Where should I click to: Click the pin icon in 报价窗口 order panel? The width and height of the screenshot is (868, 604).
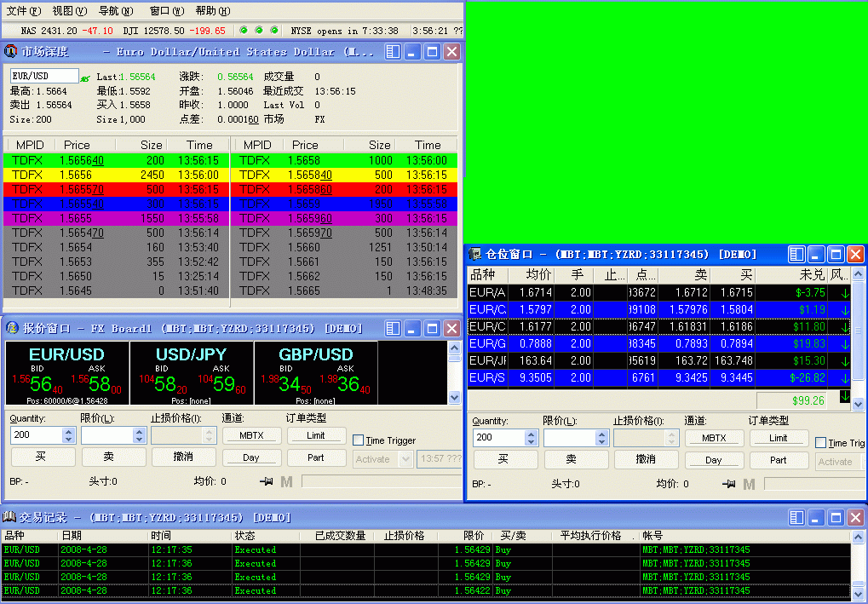tap(267, 481)
